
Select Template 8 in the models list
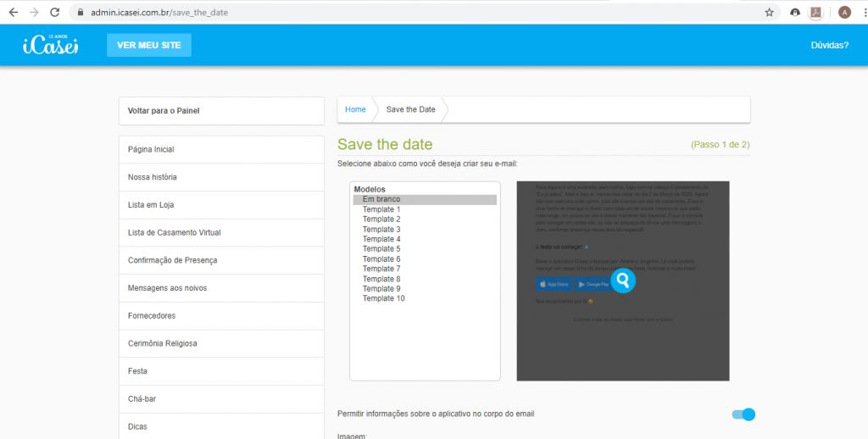tap(425, 279)
